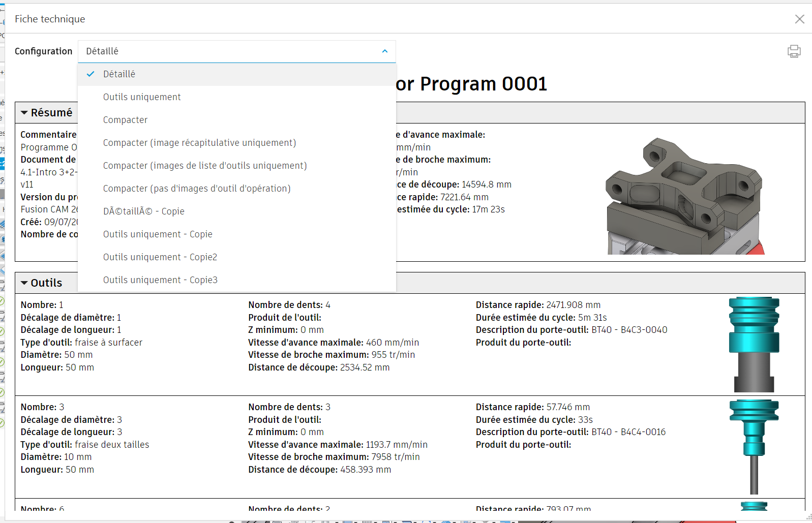This screenshot has height=523, width=812.
Task: Click the Program 0001 heading
Action: click(x=471, y=84)
